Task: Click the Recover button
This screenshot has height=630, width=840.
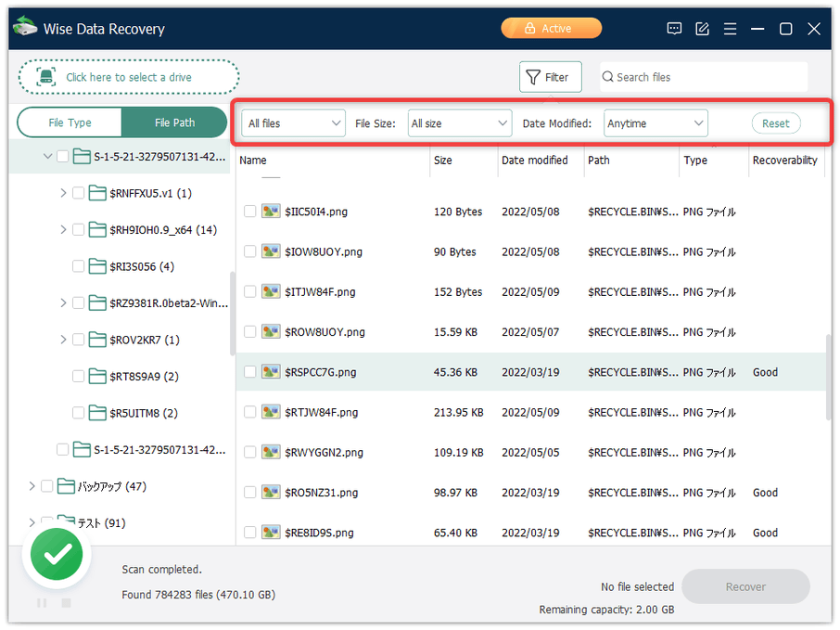Action: (x=745, y=586)
